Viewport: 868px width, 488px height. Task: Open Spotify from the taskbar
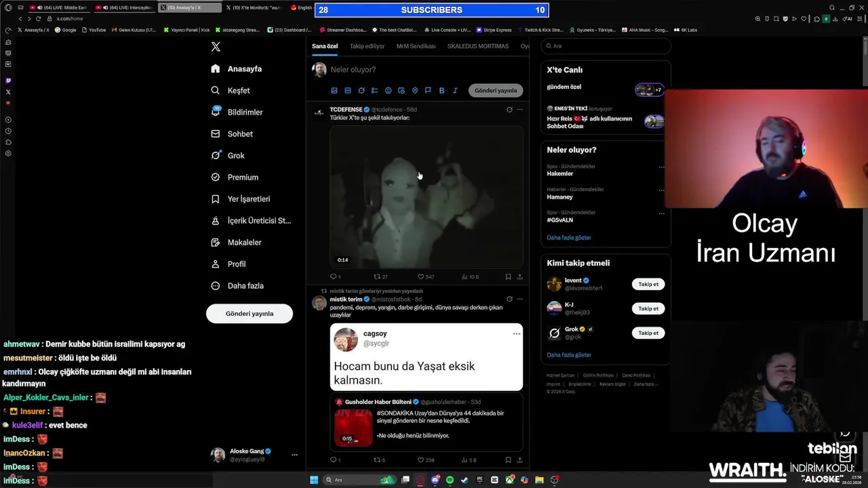[x=450, y=480]
